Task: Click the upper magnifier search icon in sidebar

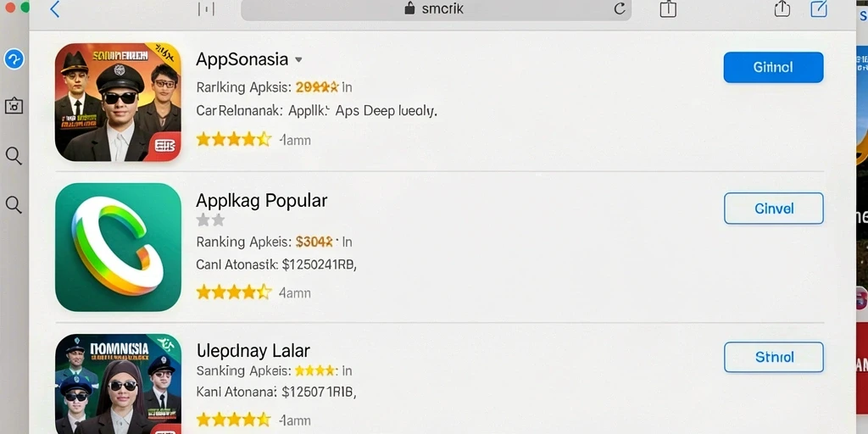Action: [x=14, y=156]
